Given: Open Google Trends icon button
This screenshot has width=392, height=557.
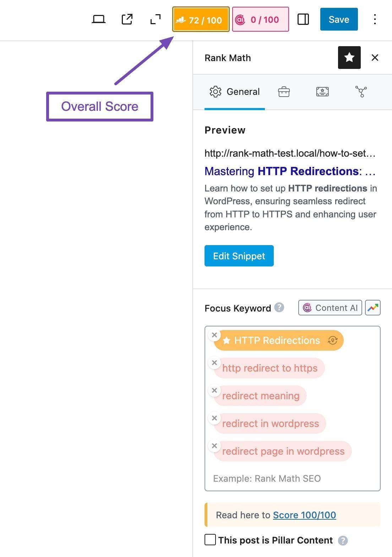Looking at the screenshot, I should tap(373, 308).
